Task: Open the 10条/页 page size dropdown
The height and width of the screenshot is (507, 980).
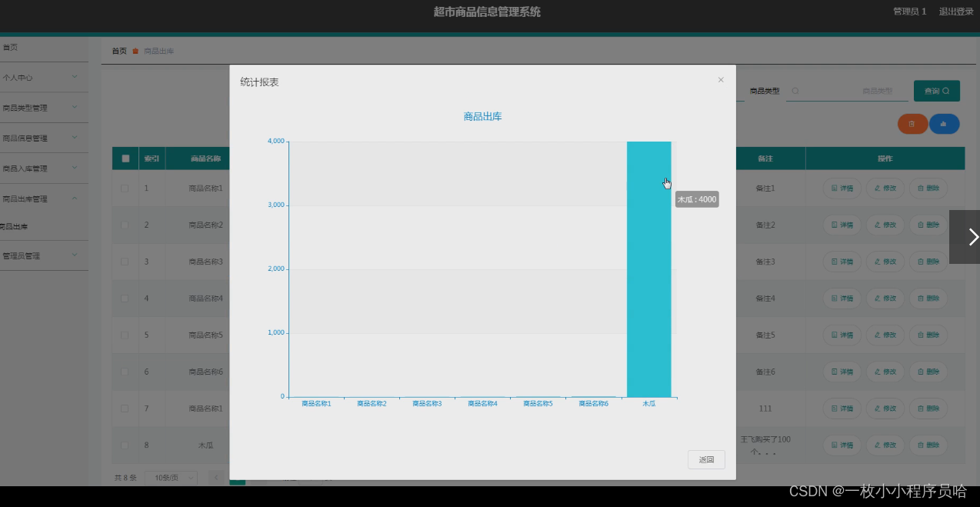Action: tap(171, 478)
